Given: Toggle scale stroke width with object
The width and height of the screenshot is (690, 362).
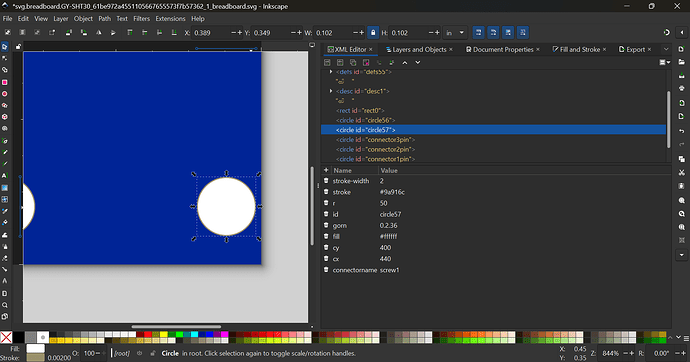Looking at the screenshot, I should 478,33.
